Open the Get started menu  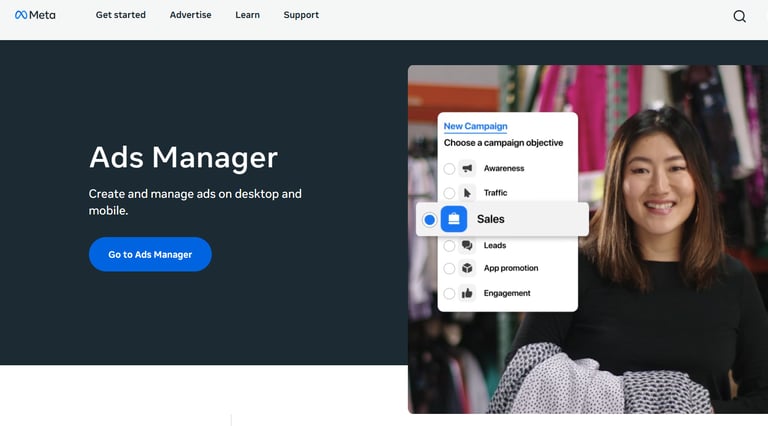click(x=120, y=15)
